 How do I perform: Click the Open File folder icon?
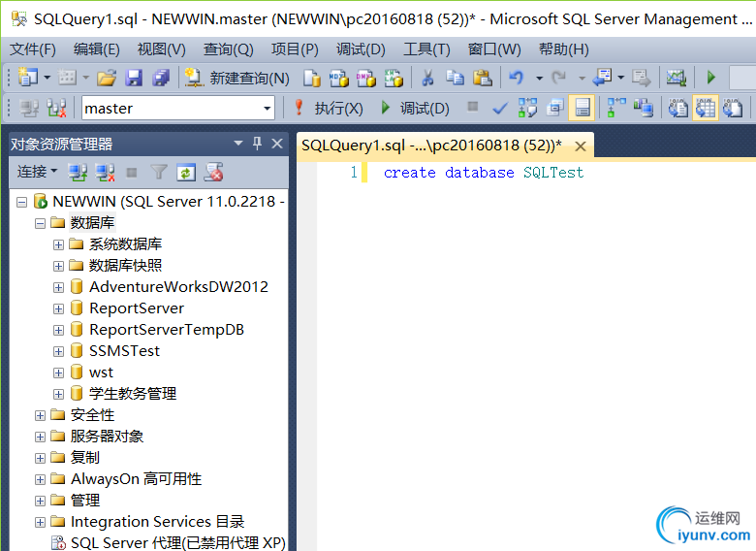tap(107, 78)
